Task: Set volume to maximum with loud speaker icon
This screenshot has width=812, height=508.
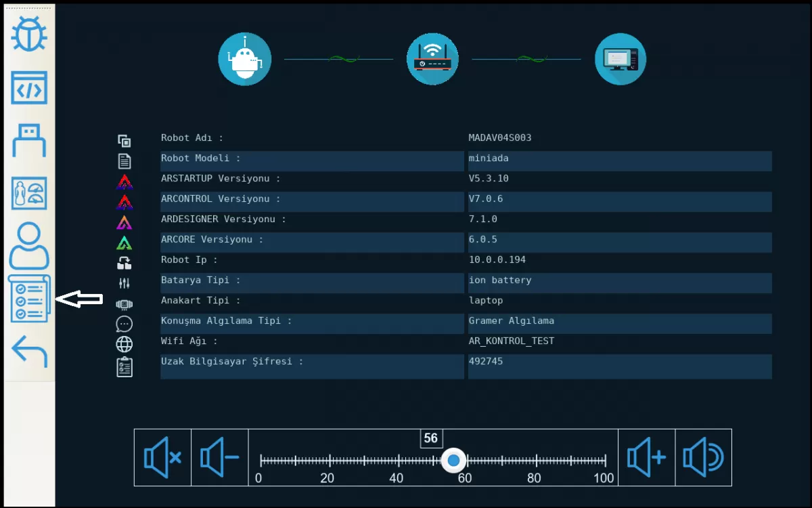Action: pos(703,458)
